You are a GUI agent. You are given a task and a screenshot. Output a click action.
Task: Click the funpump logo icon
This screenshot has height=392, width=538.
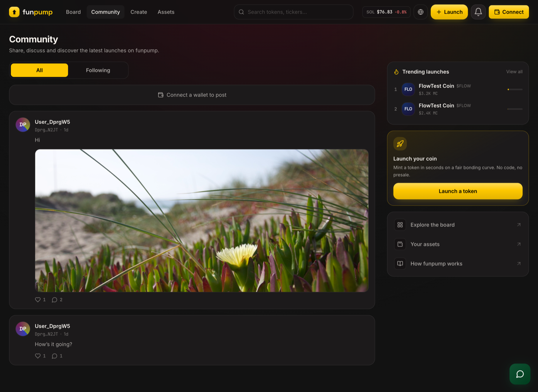14,12
